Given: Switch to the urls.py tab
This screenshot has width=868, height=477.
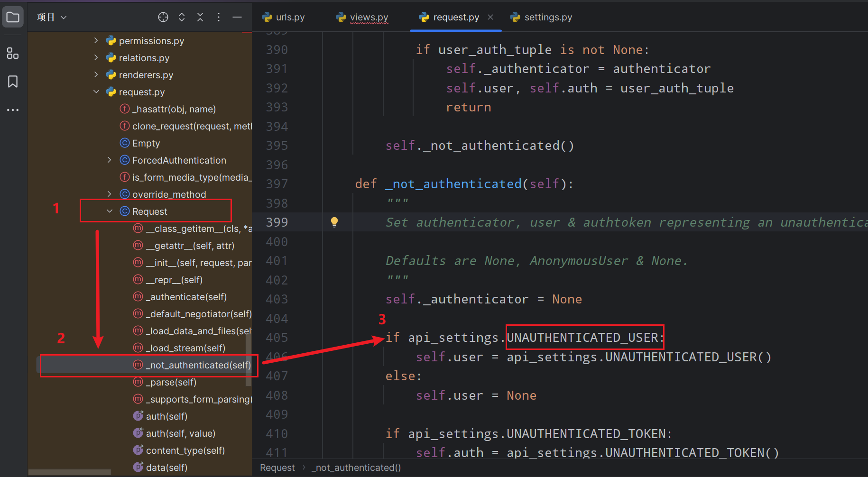Looking at the screenshot, I should tap(284, 18).
